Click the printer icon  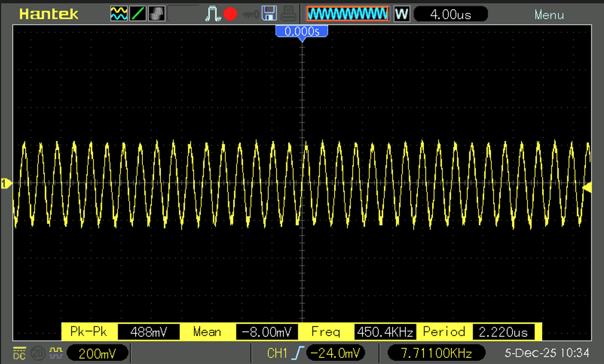(x=289, y=14)
